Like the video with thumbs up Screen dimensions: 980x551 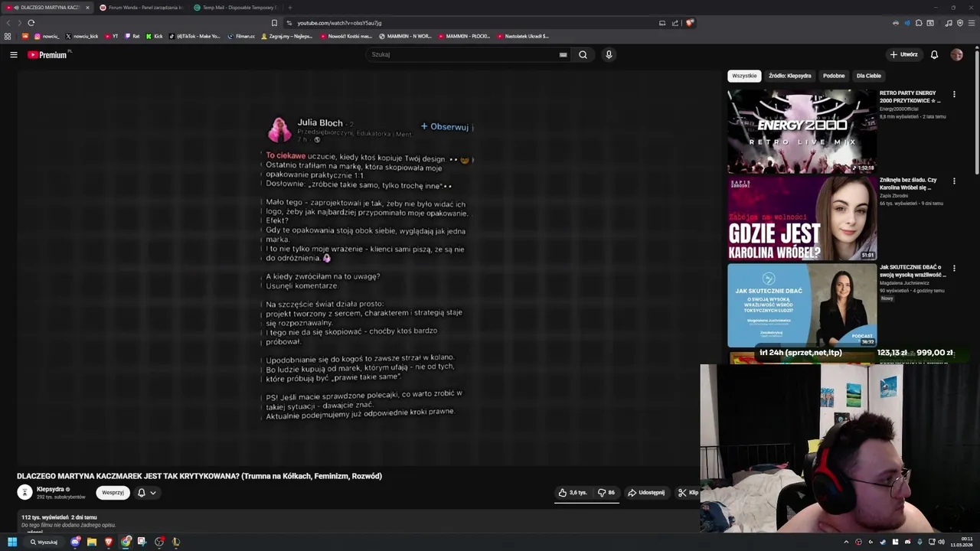coord(573,493)
